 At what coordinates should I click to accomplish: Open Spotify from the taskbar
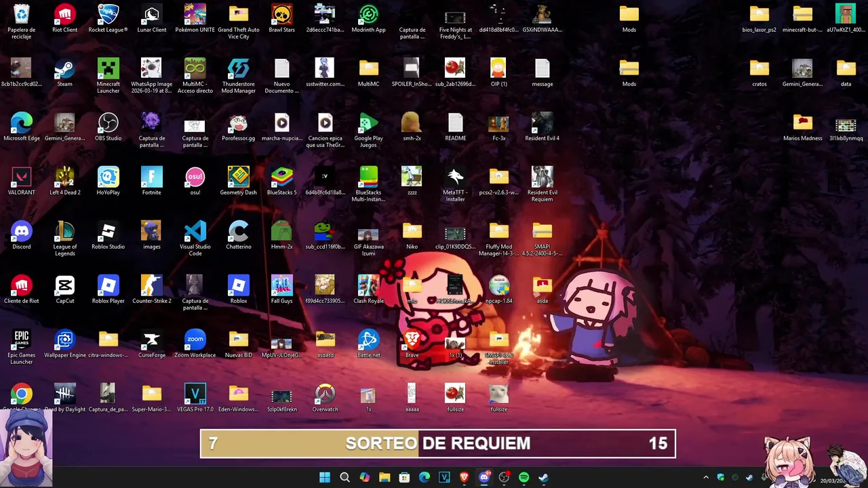click(524, 477)
